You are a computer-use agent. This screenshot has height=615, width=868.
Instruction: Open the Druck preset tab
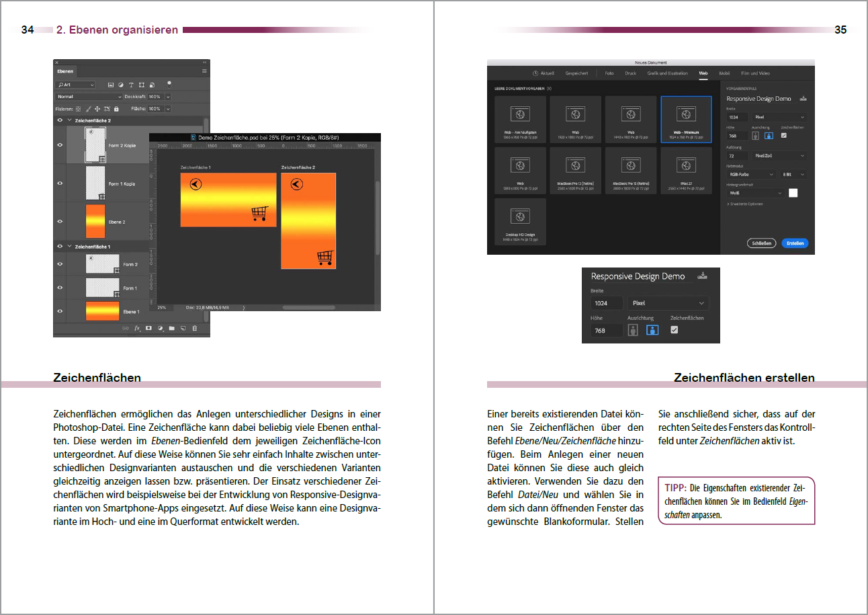(630, 73)
